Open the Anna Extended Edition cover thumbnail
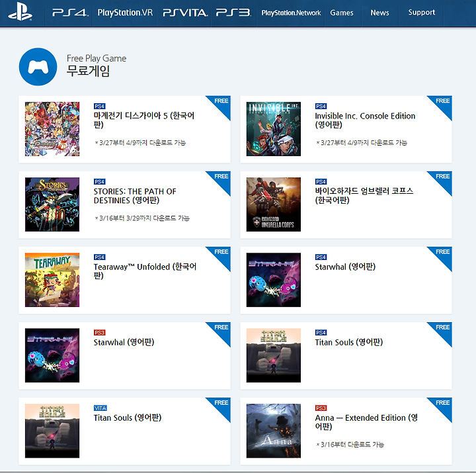476x473 pixels. coord(274,431)
